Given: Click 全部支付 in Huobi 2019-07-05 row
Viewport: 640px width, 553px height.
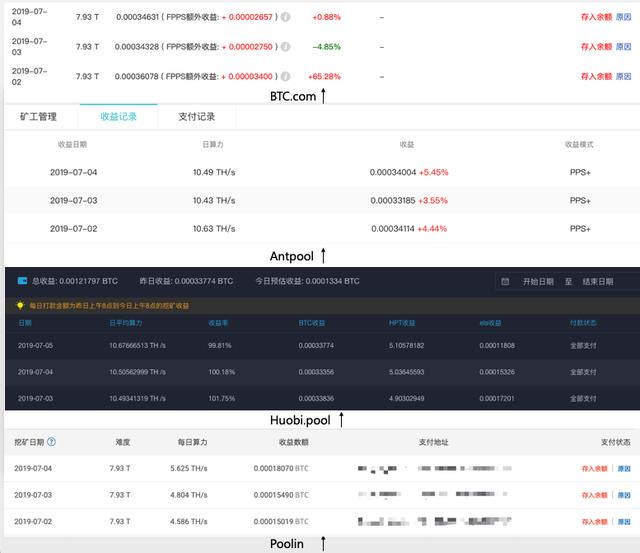Looking at the screenshot, I should 583,345.
